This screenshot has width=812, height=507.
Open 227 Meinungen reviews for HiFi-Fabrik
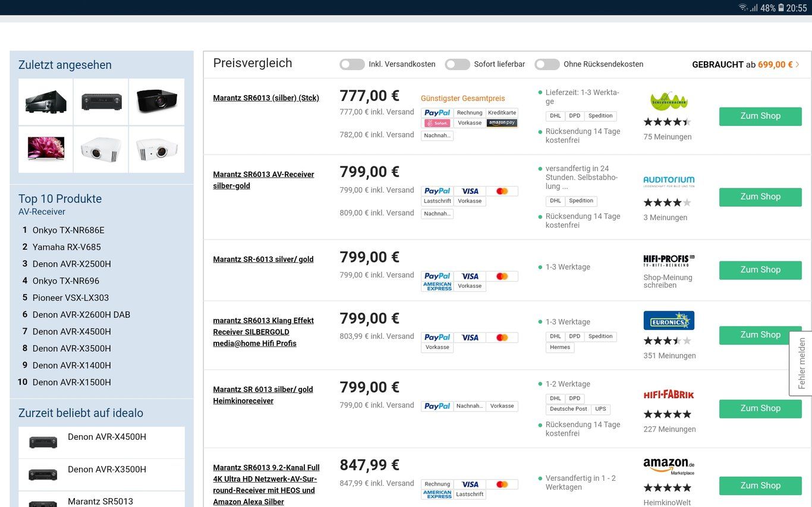pyautogui.click(x=669, y=429)
